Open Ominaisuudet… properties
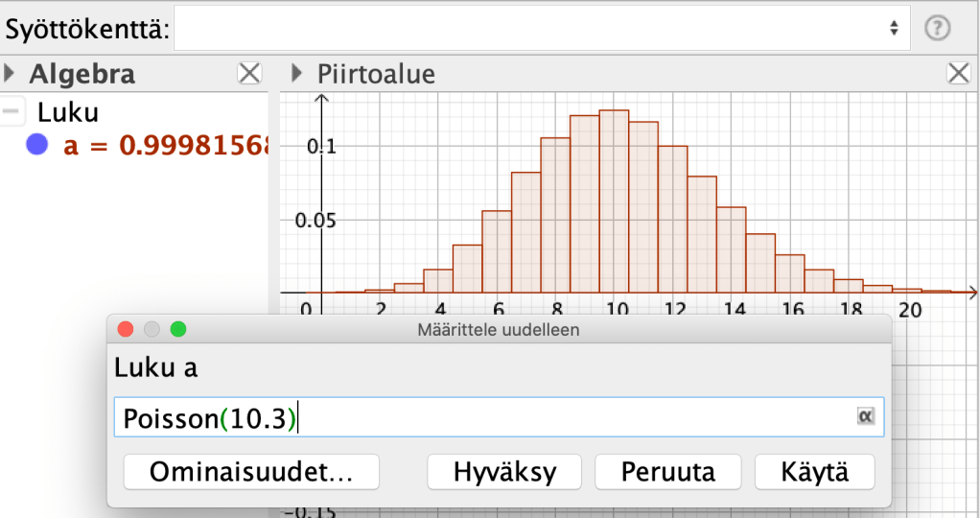Screen dimensions: 980x518 click(x=251, y=472)
